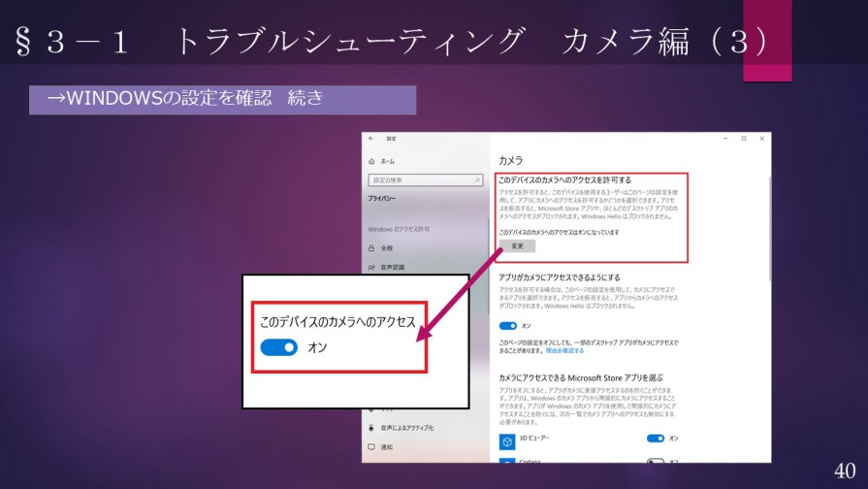Click the ホーム home icon
868x489 pixels.
coord(371,161)
